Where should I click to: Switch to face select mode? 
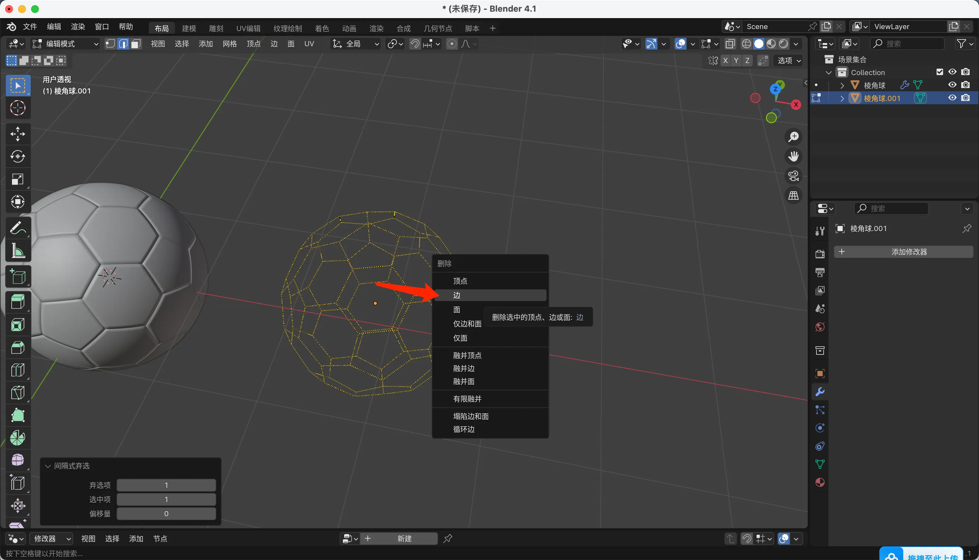(135, 44)
